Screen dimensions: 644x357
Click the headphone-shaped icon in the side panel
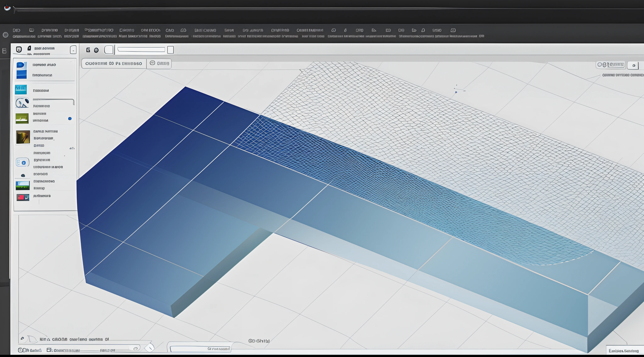[22, 103]
